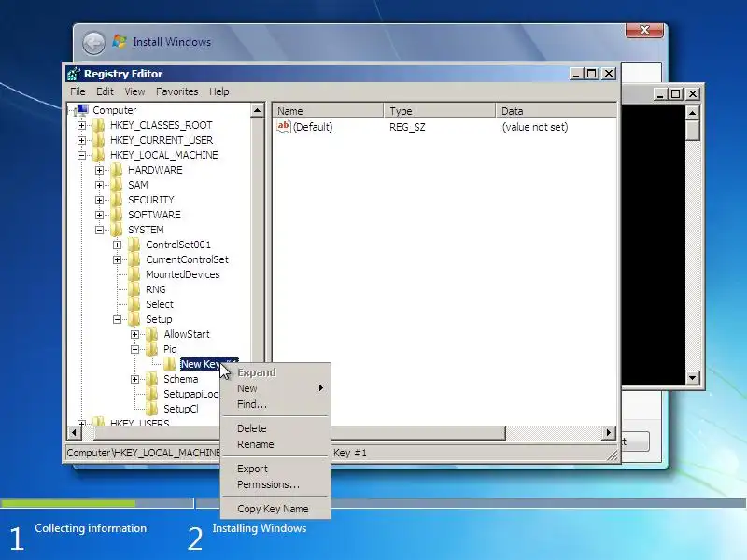Click the command window scroll down arrow

692,378
